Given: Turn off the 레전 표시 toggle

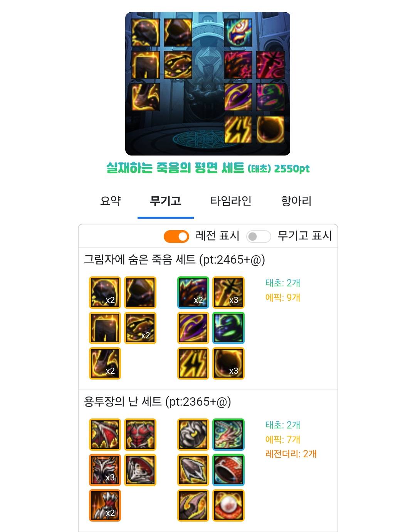Looking at the screenshot, I should click(x=176, y=236).
